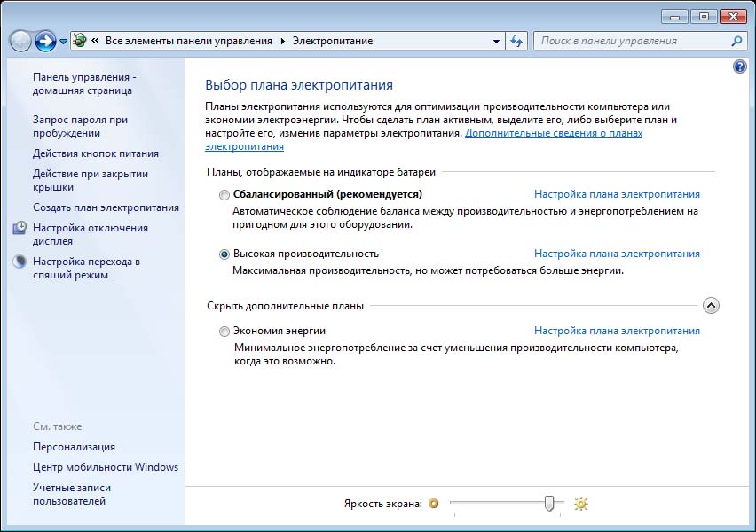Open plan settings link for Экономия энергии

click(x=617, y=331)
